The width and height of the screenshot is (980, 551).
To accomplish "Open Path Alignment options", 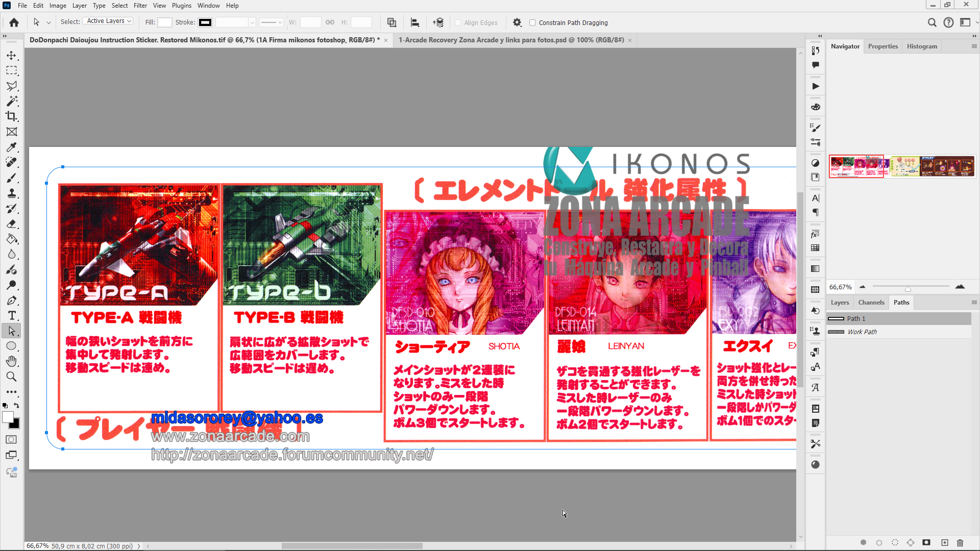I will 415,22.
